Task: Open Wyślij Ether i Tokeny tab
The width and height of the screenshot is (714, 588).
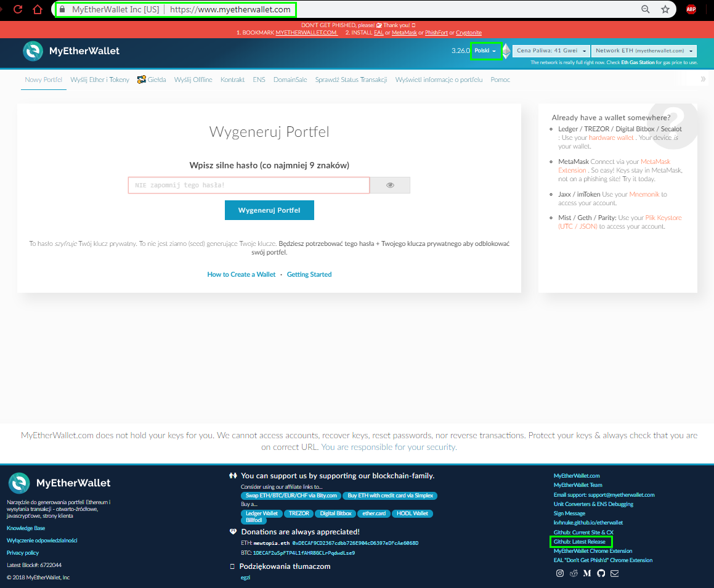Action: click(100, 80)
